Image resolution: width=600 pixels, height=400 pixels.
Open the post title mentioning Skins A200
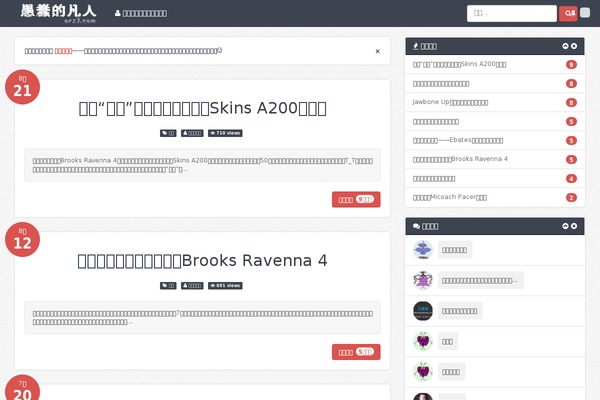(x=202, y=108)
